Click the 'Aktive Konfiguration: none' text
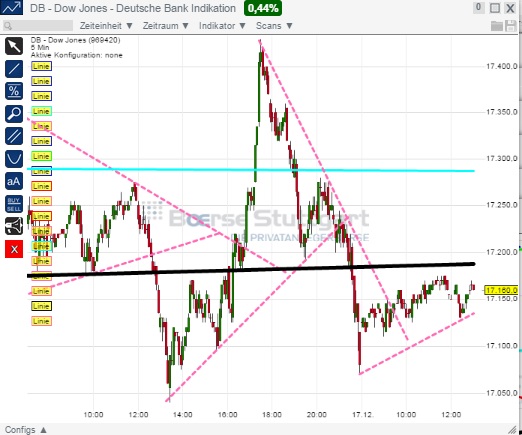522x435 pixels. pyautogui.click(x=76, y=55)
